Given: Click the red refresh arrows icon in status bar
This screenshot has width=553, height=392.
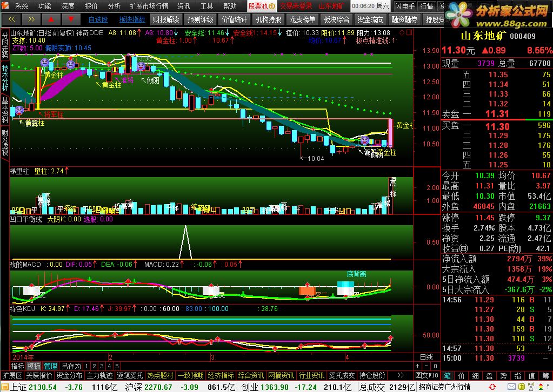Looking at the screenshot, I should [492, 387].
